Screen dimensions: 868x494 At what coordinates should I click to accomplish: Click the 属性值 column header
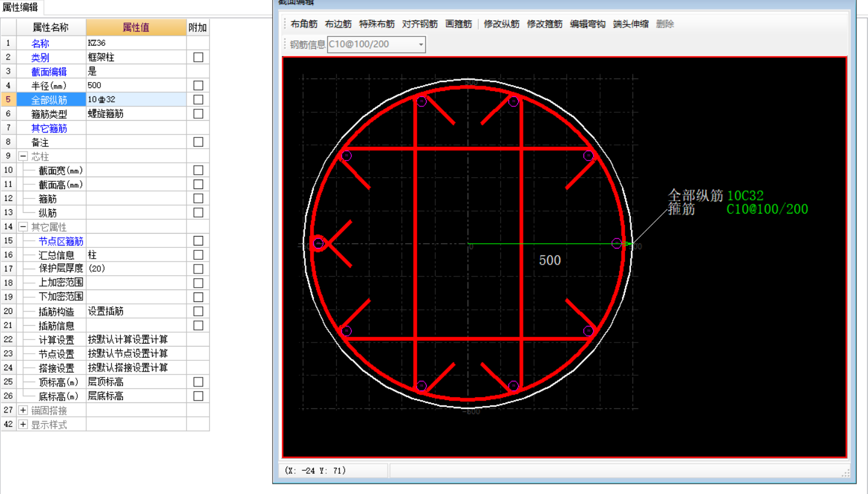pos(136,27)
